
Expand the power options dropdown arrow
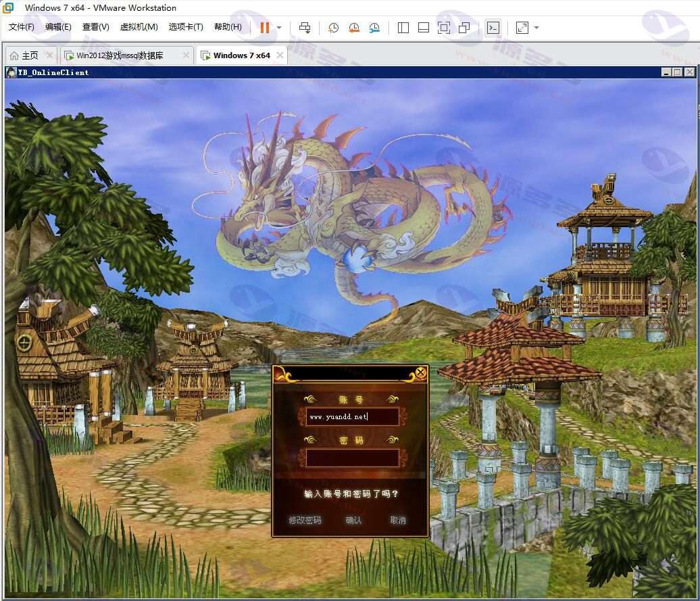[279, 28]
